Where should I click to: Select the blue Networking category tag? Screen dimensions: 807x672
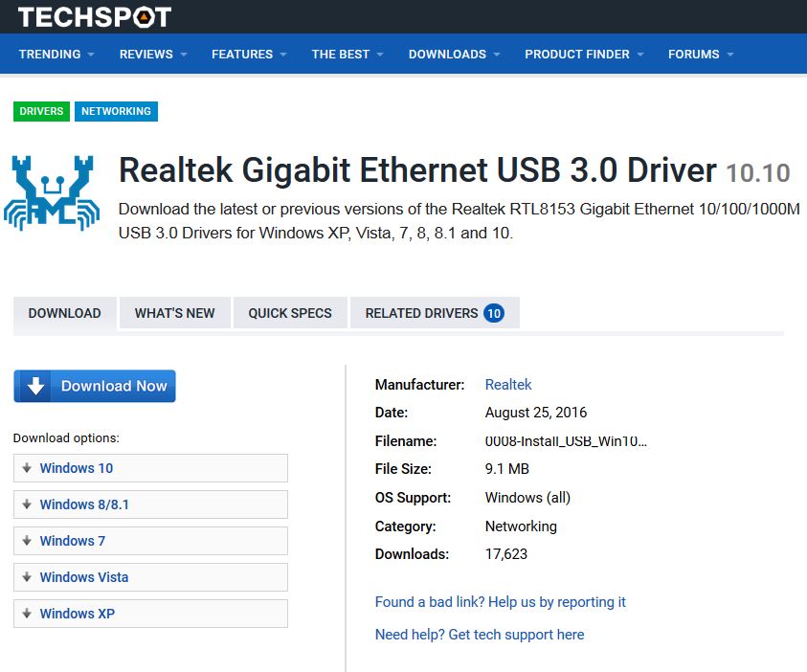point(116,111)
